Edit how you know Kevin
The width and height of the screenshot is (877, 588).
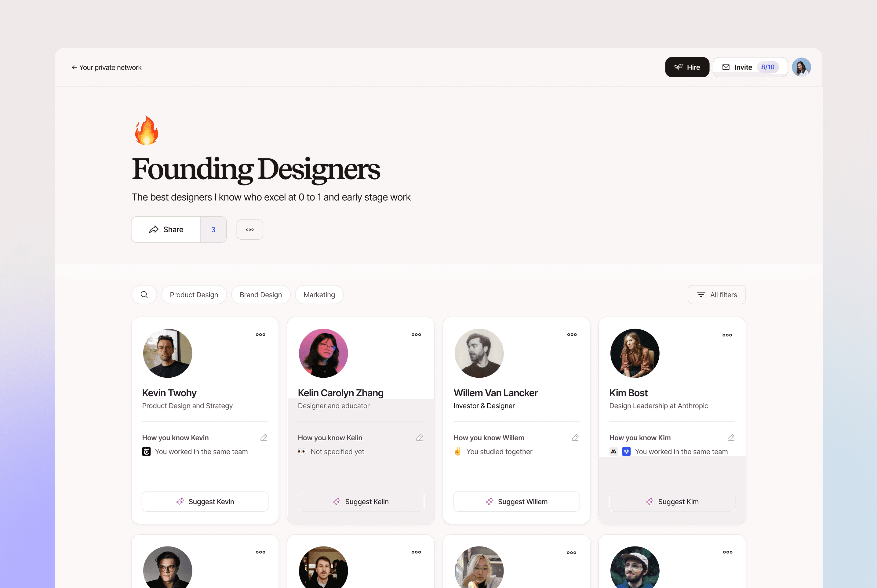(264, 437)
